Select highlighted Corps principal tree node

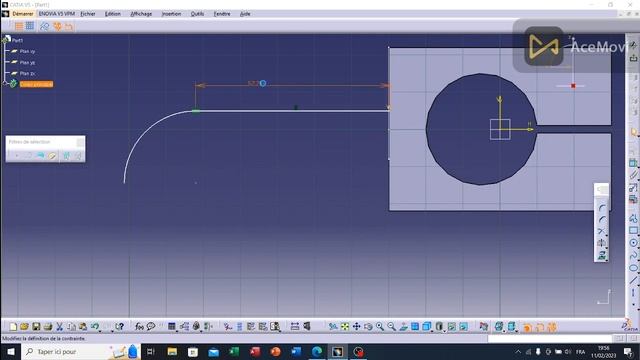[36, 84]
